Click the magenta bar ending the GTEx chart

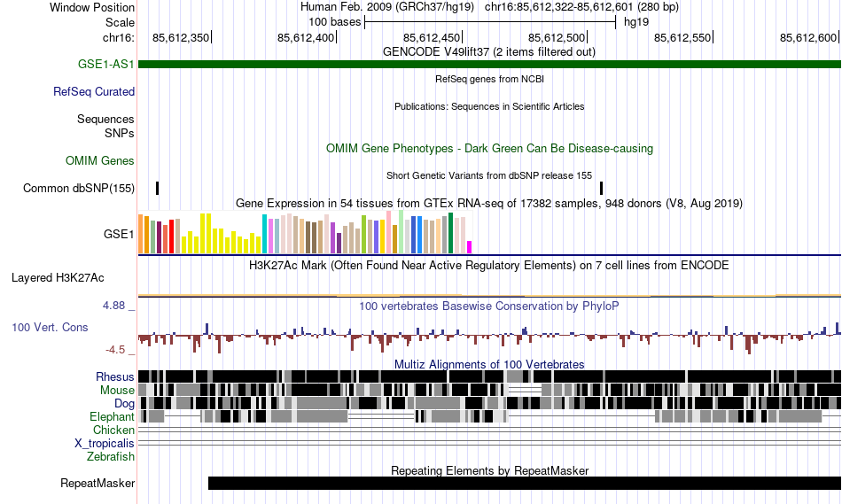pos(469,247)
